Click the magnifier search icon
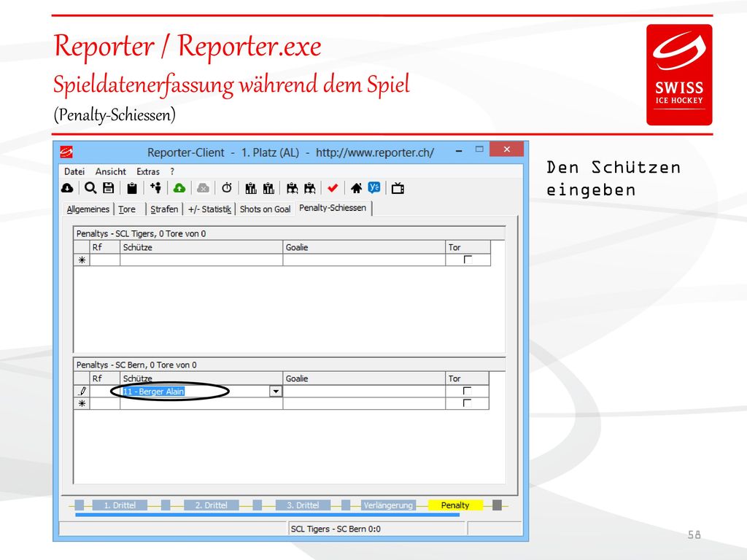Image resolution: width=747 pixels, height=560 pixels. coord(90,188)
